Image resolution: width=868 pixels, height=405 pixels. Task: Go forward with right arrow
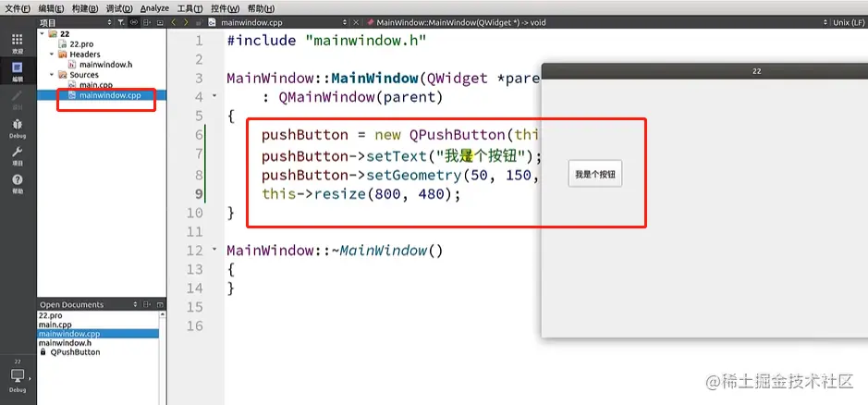point(186,23)
